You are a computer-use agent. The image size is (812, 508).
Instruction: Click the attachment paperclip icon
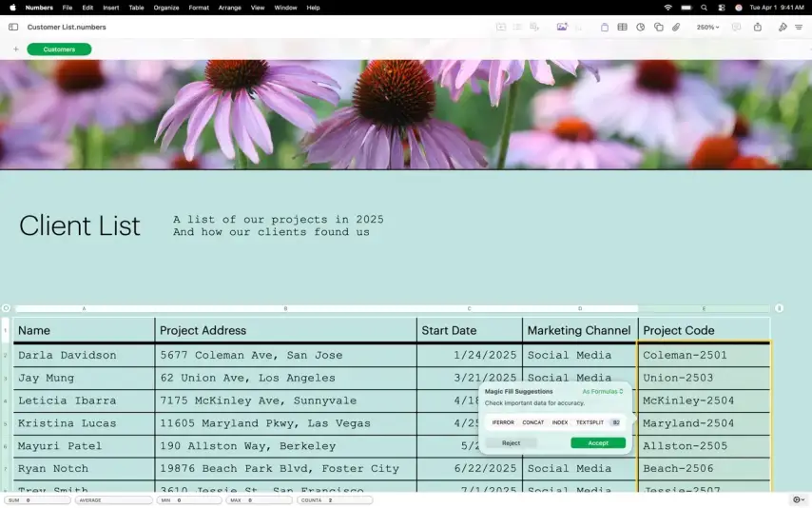[x=676, y=28]
